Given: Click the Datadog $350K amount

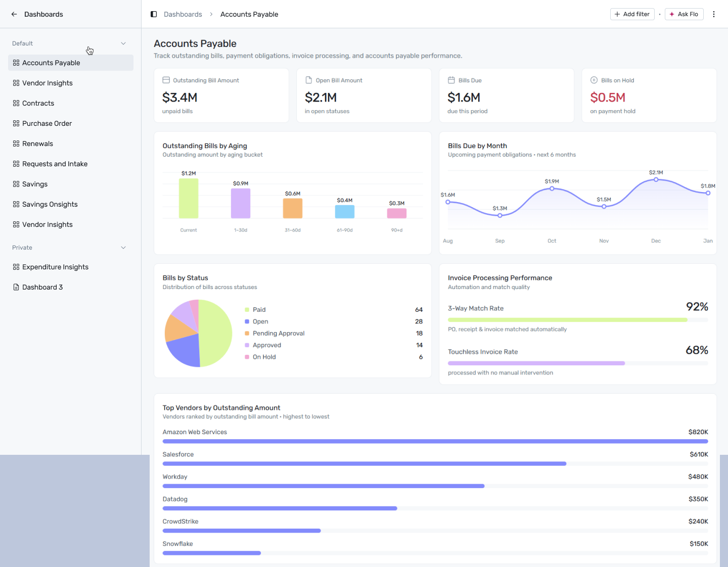Looking at the screenshot, I should pos(698,499).
